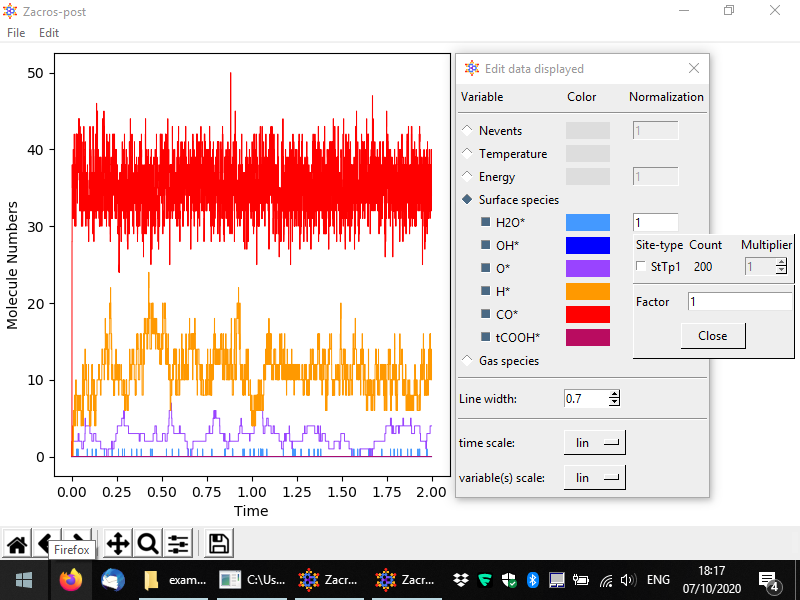
Task: Select the Pan axes tool
Action: click(117, 544)
